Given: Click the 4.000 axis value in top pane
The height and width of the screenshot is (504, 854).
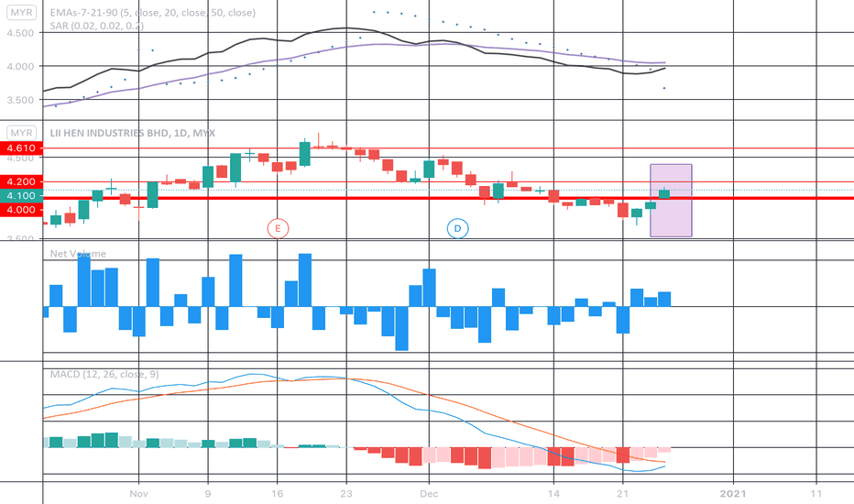Looking at the screenshot, I should point(20,67).
